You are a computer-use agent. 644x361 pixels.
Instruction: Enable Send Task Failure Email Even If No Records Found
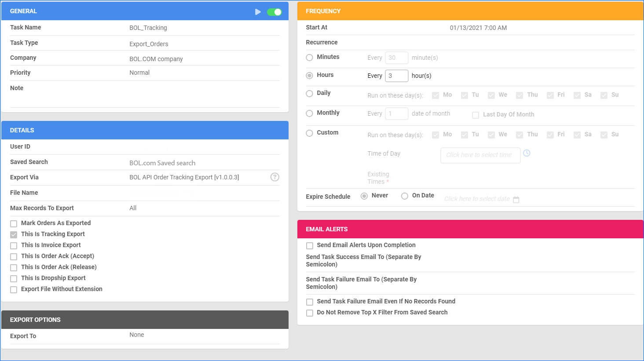(x=310, y=302)
